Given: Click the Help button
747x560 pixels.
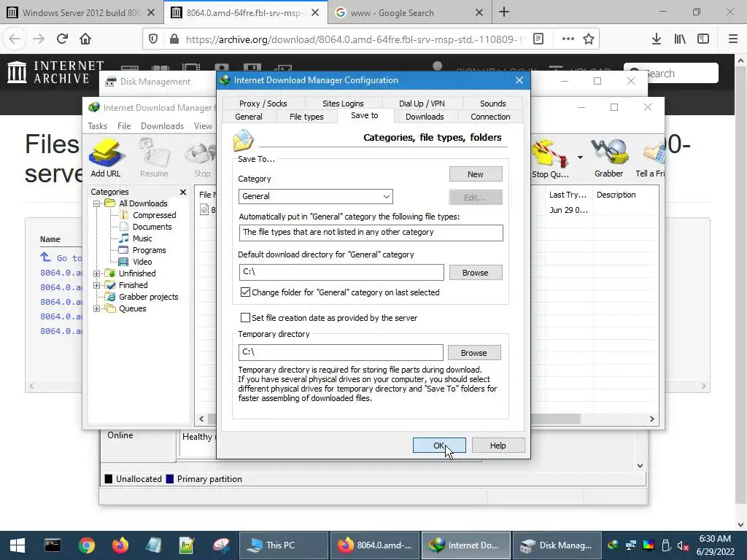Looking at the screenshot, I should pyautogui.click(x=498, y=446).
